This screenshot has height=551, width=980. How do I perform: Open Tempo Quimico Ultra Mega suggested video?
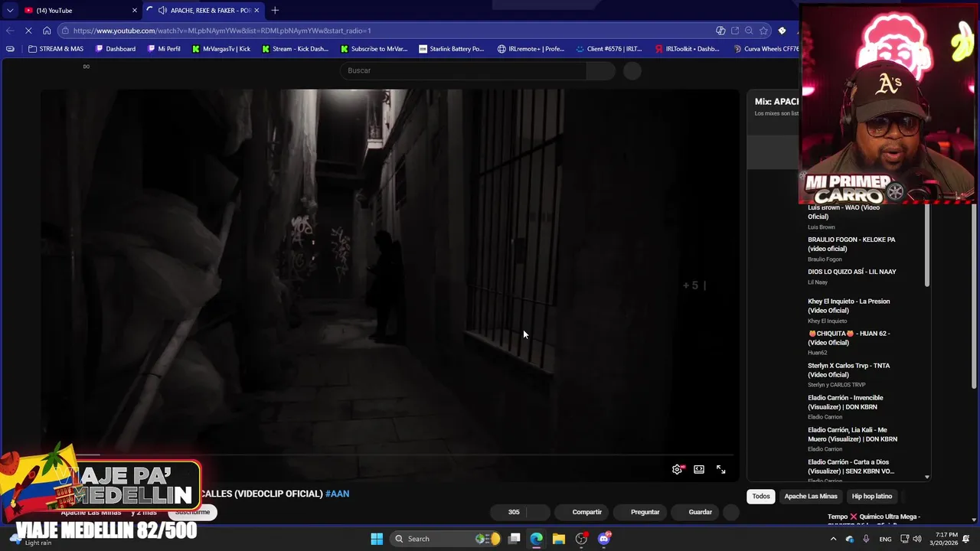tap(874, 520)
